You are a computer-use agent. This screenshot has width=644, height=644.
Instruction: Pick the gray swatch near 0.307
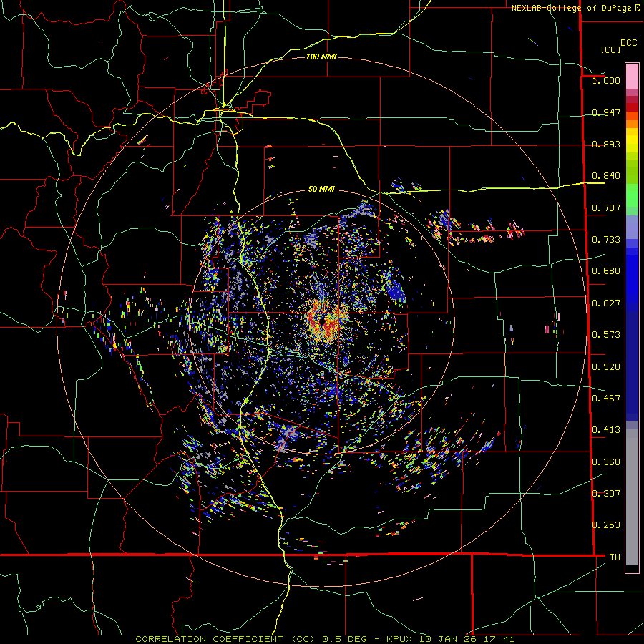click(632, 497)
